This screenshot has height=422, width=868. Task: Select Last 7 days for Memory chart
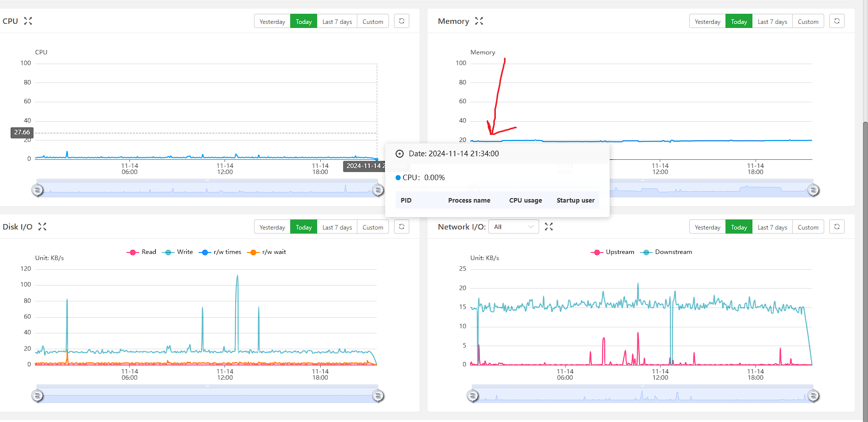click(772, 21)
